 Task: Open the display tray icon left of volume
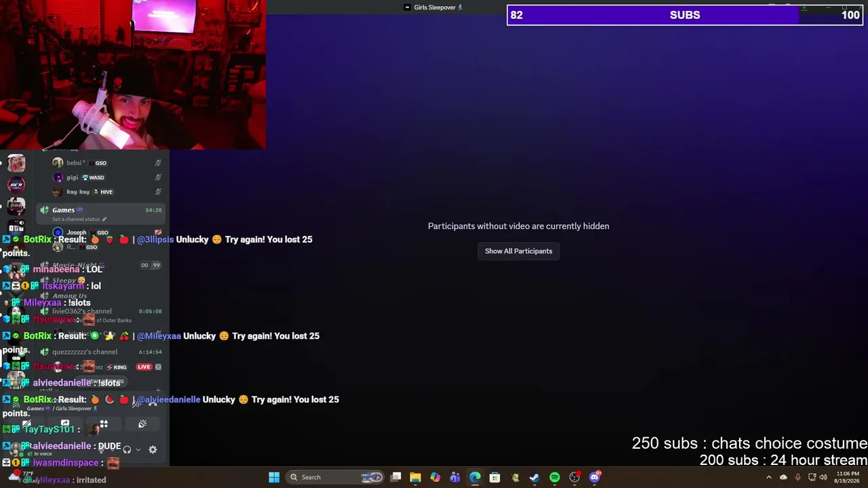coord(812,477)
